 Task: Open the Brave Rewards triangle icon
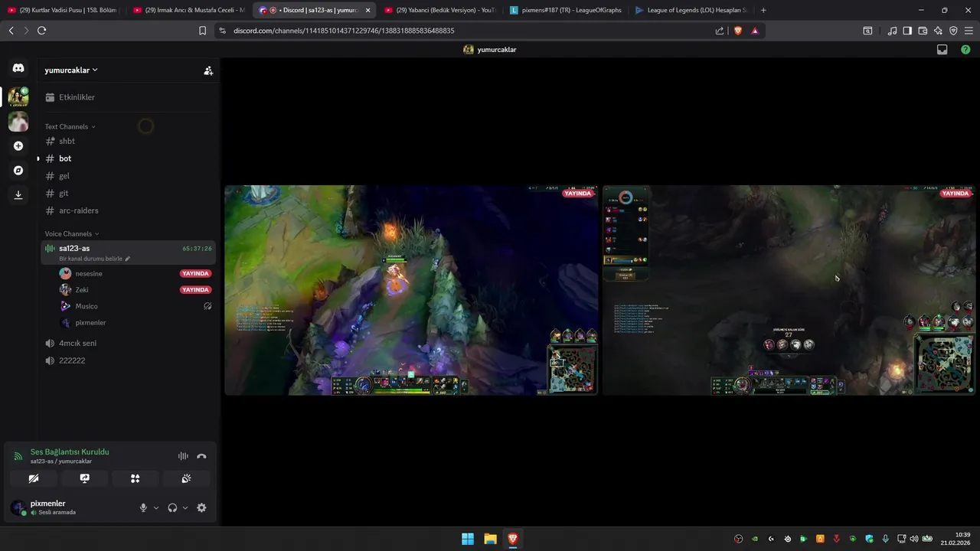(755, 31)
